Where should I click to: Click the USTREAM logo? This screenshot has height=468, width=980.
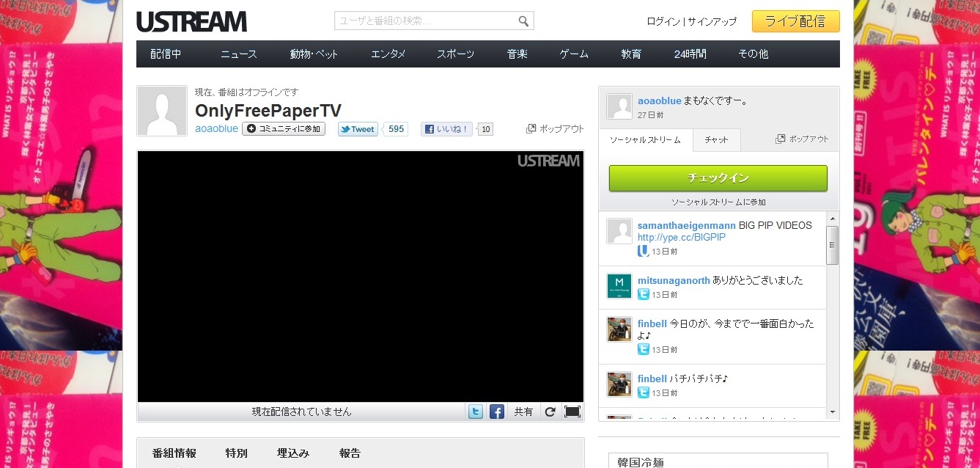pos(191,22)
